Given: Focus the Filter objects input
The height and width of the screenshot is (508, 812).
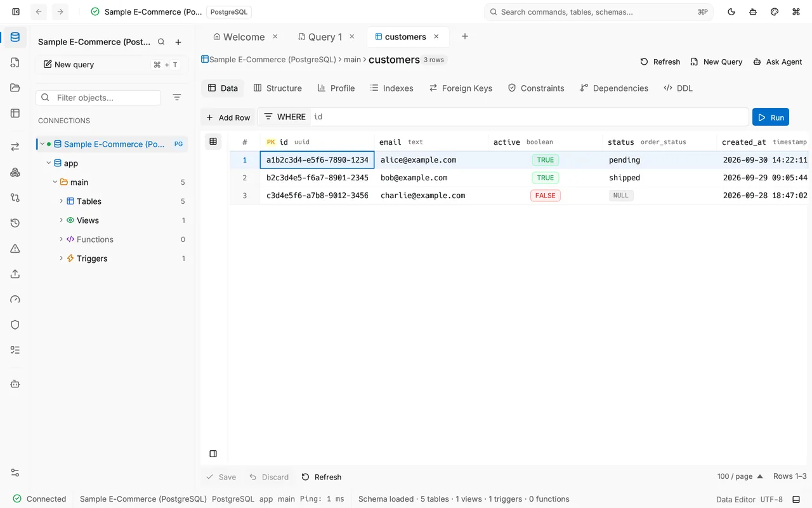Looking at the screenshot, I should pyautogui.click(x=98, y=98).
